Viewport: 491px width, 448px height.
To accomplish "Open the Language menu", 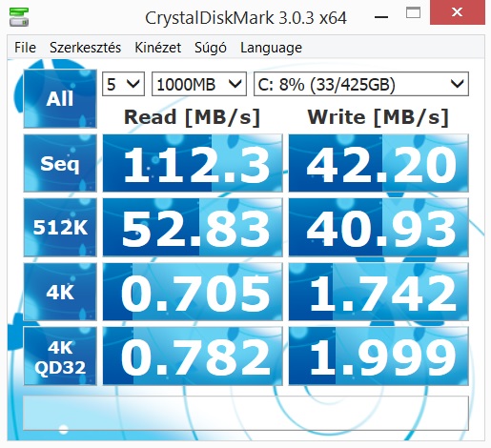I will coord(271,48).
